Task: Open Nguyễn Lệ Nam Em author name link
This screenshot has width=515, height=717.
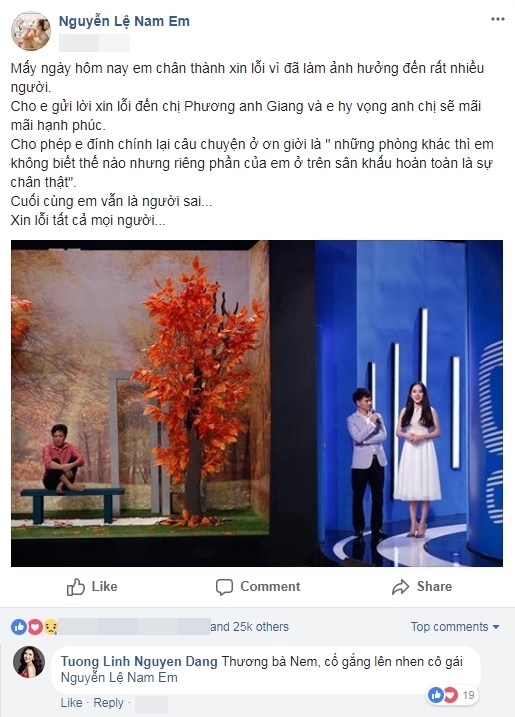Action: click(x=124, y=21)
